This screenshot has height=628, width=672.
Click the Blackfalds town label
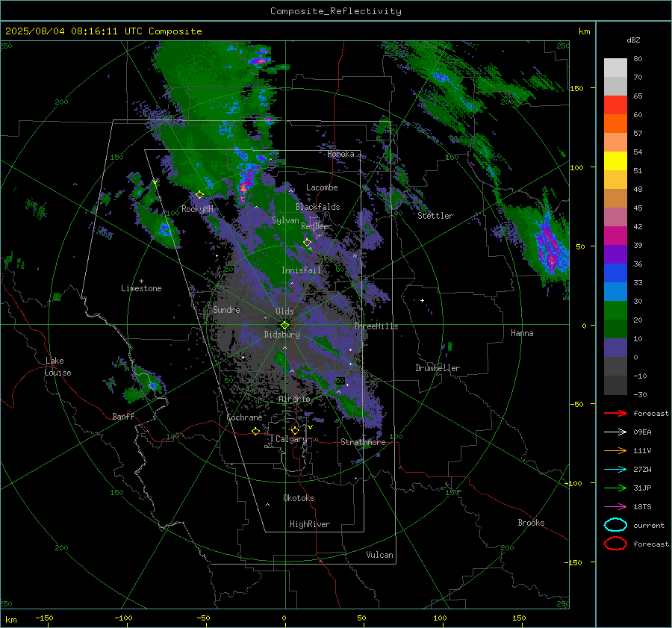[317, 207]
